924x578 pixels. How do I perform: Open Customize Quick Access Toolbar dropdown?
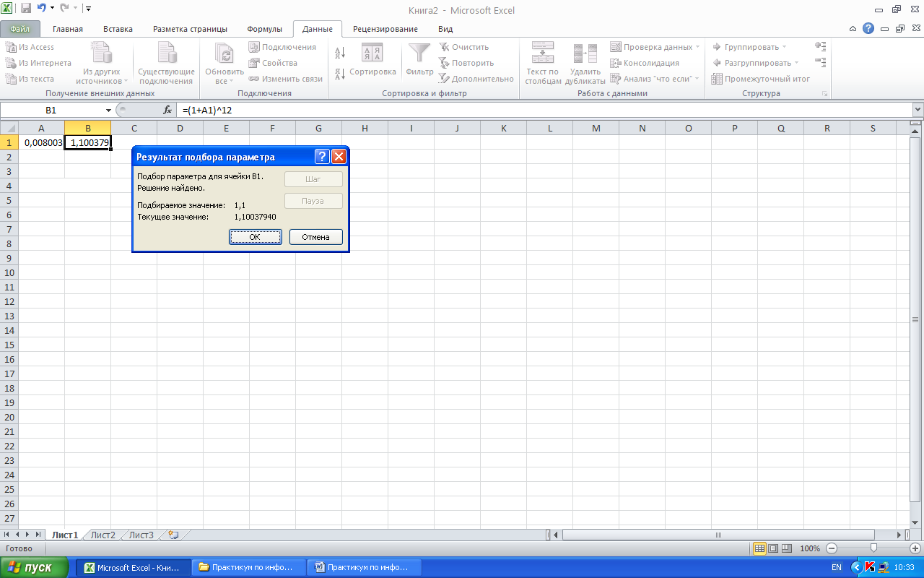[x=87, y=9]
